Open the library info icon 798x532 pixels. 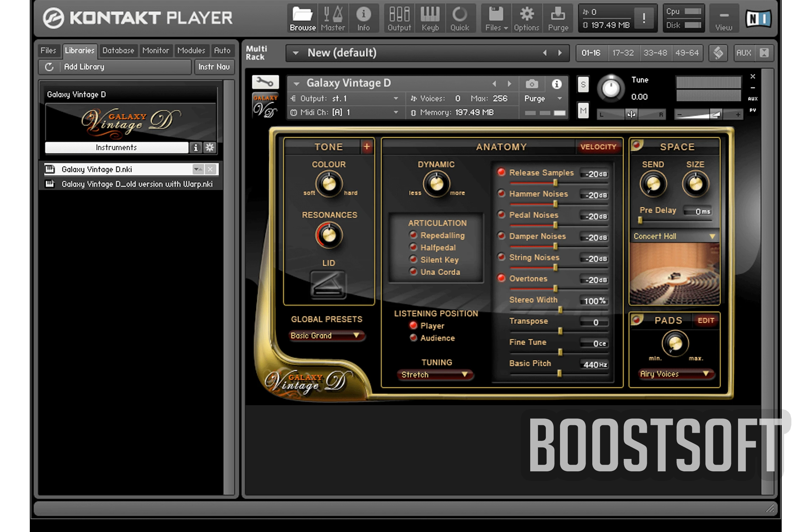tap(195, 148)
